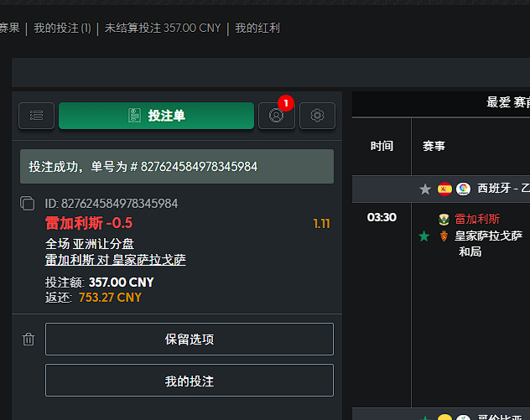The width and height of the screenshot is (530, 420).
Task: Click the account icon with red badge
Action: tap(277, 116)
